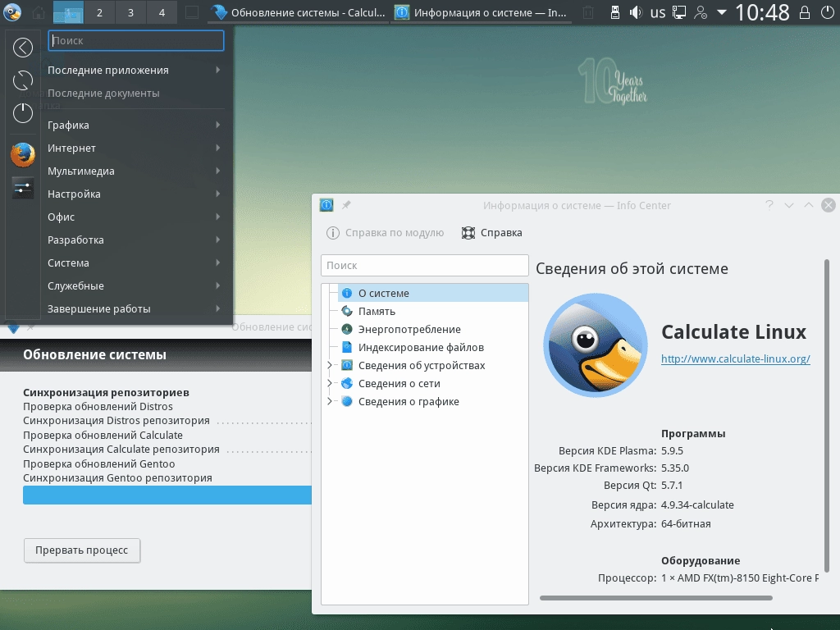The image size is (840, 630).
Task: Open the Последние приложения submenu arrow
Action: (x=218, y=71)
